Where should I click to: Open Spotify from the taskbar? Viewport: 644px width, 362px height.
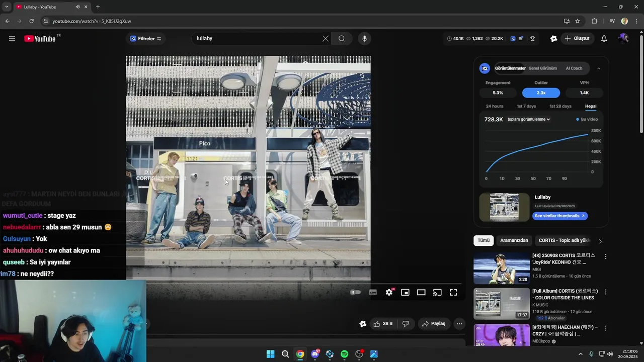pos(344,354)
